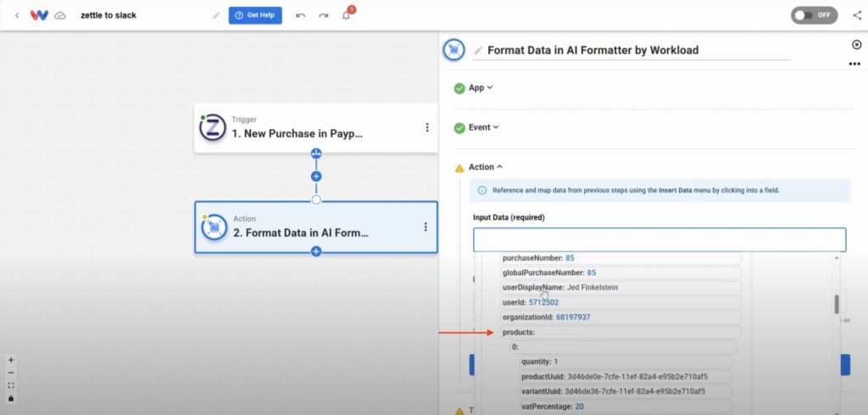Viewport: 868px width, 415px height.
Task: Select the 0: product index row
Action: [x=623, y=347]
